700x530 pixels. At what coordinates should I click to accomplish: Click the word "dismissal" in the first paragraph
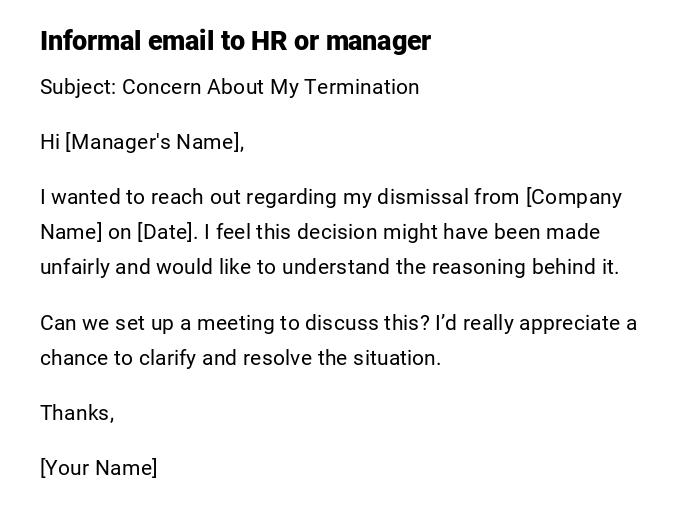[422, 197]
